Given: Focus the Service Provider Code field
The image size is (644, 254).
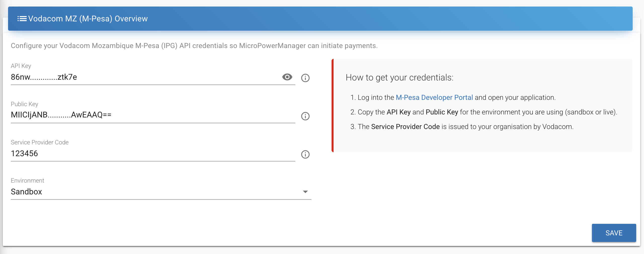Looking at the screenshot, I should tap(153, 153).
